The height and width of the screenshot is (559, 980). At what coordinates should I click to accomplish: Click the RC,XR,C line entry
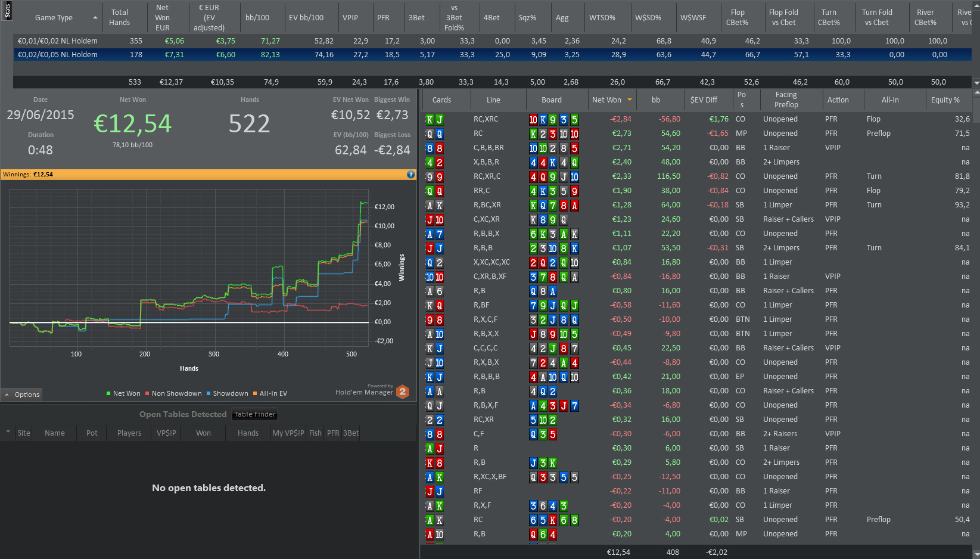click(487, 176)
